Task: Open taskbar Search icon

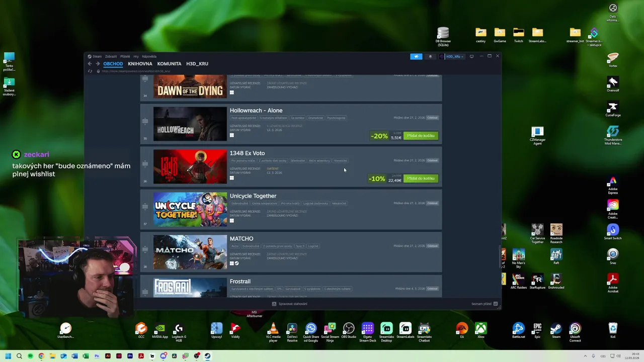Action: (19, 356)
